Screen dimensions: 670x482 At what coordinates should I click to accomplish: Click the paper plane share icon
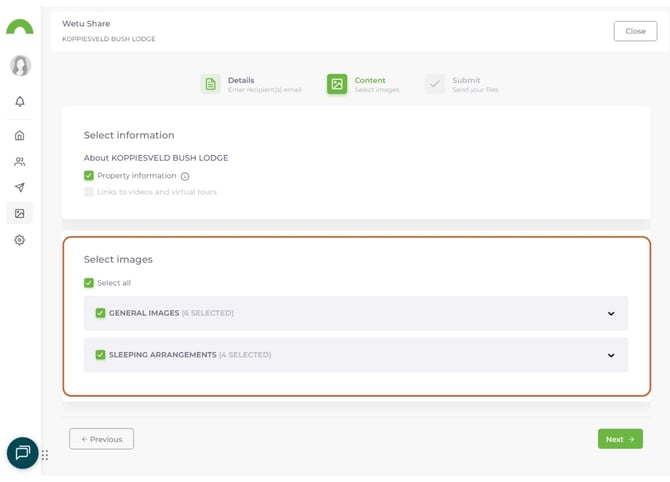pyautogui.click(x=20, y=187)
